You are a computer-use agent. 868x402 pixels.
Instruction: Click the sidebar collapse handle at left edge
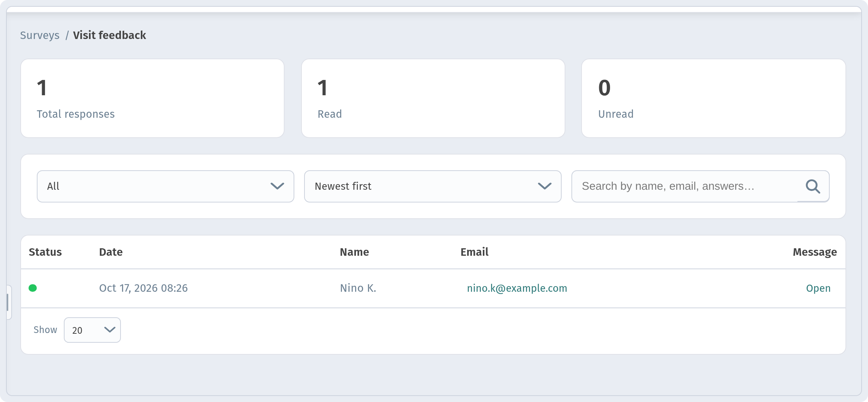8,302
